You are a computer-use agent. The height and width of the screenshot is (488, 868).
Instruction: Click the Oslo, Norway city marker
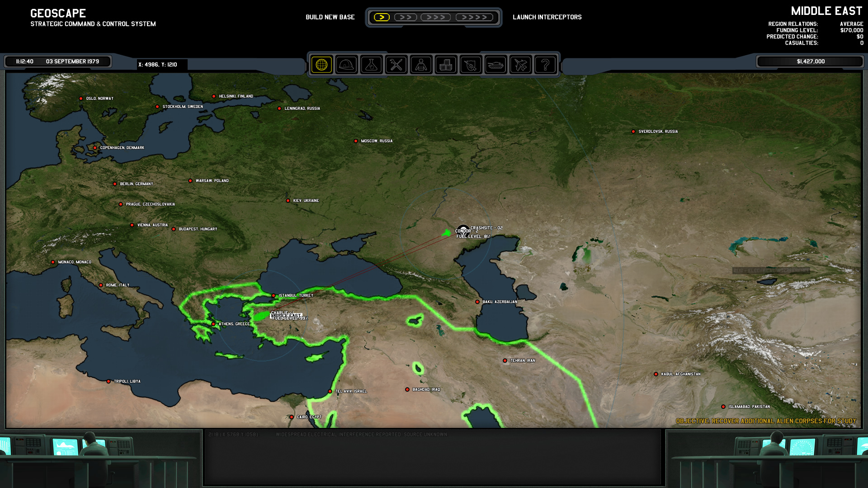[x=81, y=99]
